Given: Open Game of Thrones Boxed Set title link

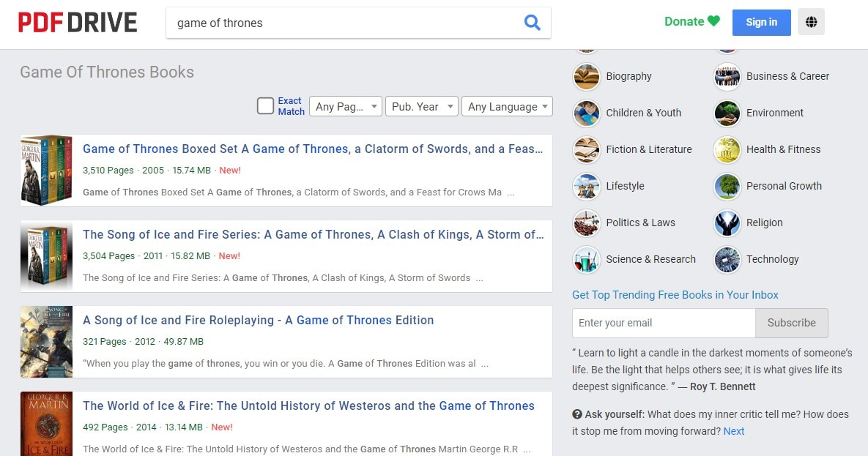Looking at the screenshot, I should (313, 149).
